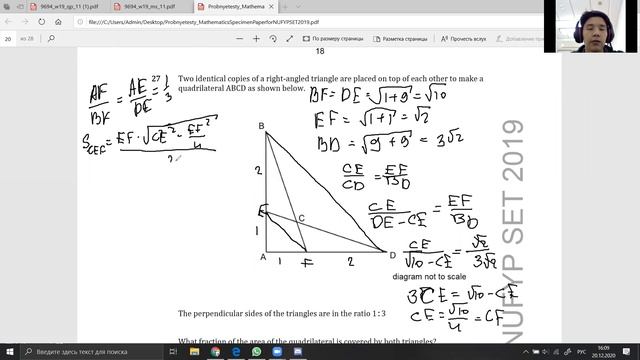Click the Windows taskbar search box
The width and height of the screenshot is (640, 360).
[91, 351]
